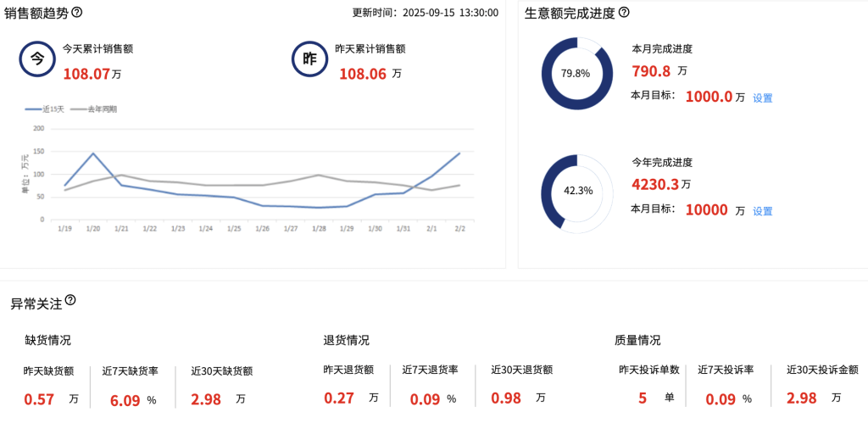Click the update time 2025-09-15 13:30:00
Image resolution: width=868 pixels, height=440 pixels.
tap(450, 13)
